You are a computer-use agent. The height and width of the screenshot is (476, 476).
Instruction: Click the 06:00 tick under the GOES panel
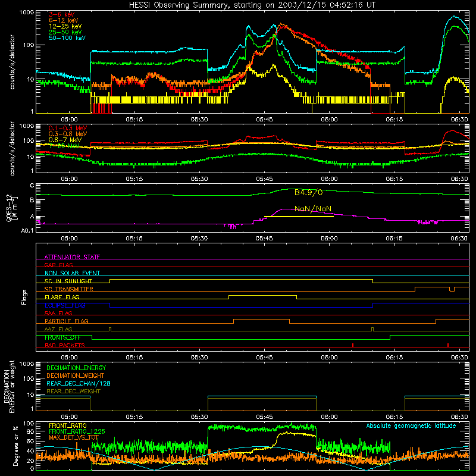[x=329, y=239]
